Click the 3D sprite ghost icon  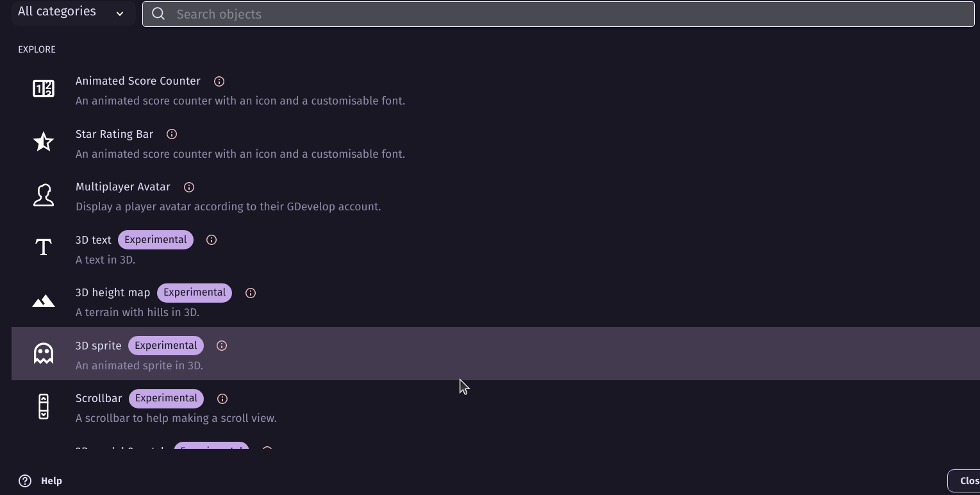pos(44,353)
